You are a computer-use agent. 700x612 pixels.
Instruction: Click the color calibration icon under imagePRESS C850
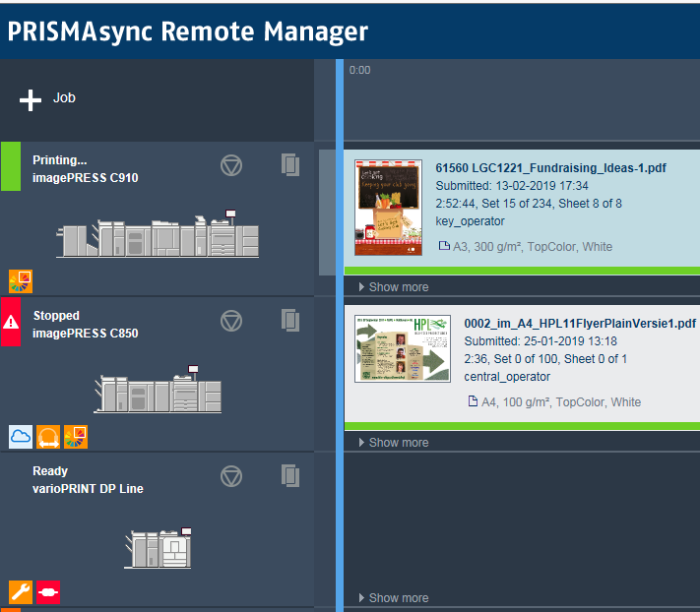pos(76,437)
